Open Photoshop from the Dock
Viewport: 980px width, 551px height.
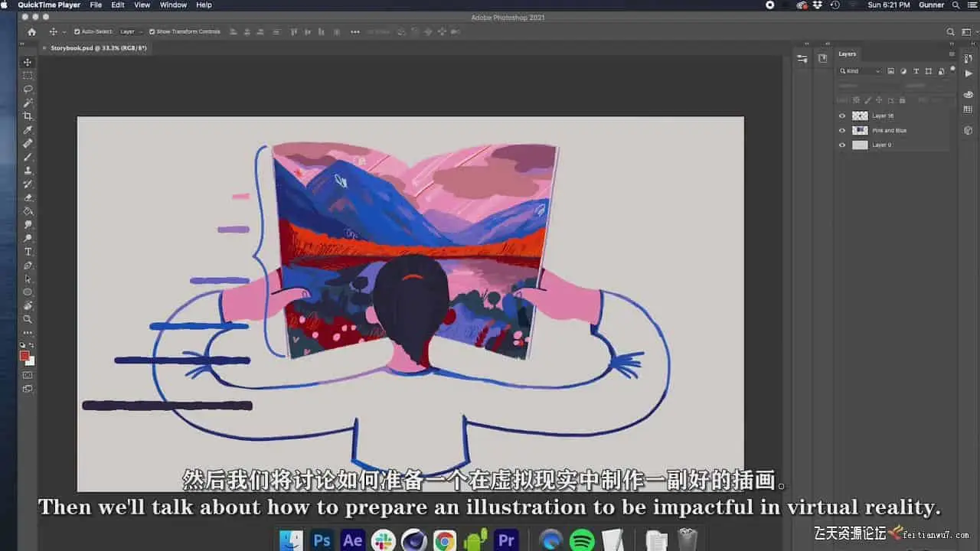(322, 540)
